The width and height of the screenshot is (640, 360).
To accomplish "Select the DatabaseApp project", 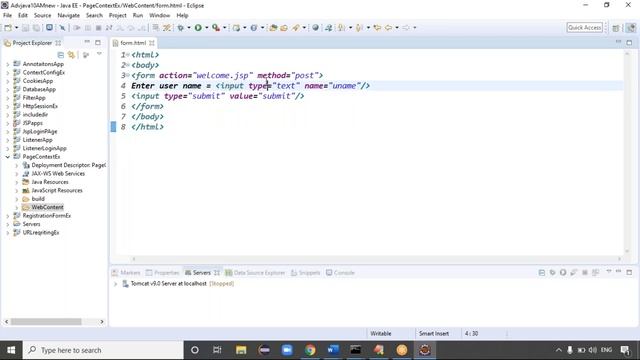I will (x=39, y=89).
